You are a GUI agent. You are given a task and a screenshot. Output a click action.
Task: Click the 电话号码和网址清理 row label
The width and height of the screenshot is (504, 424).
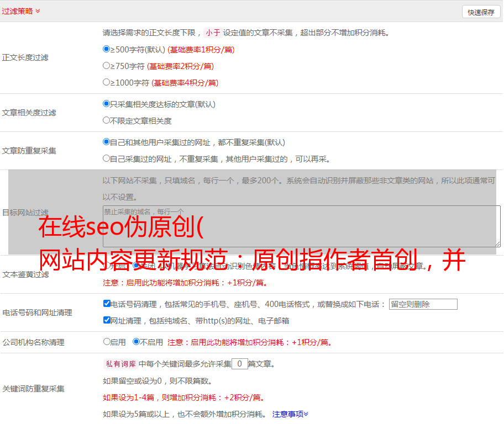click(x=37, y=312)
